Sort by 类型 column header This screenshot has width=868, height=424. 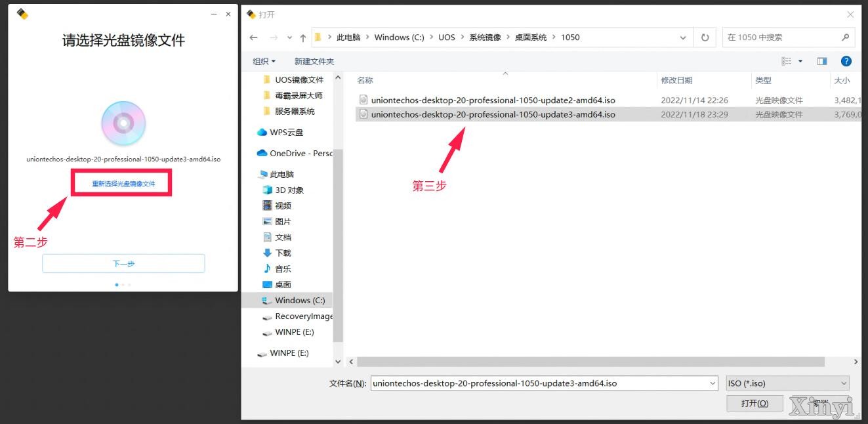[x=763, y=80]
